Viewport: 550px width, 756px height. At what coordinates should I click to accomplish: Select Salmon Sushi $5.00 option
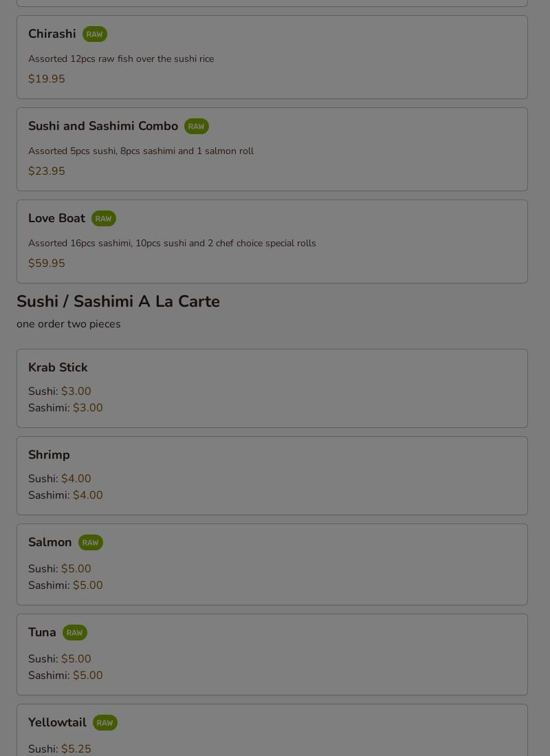(x=60, y=568)
